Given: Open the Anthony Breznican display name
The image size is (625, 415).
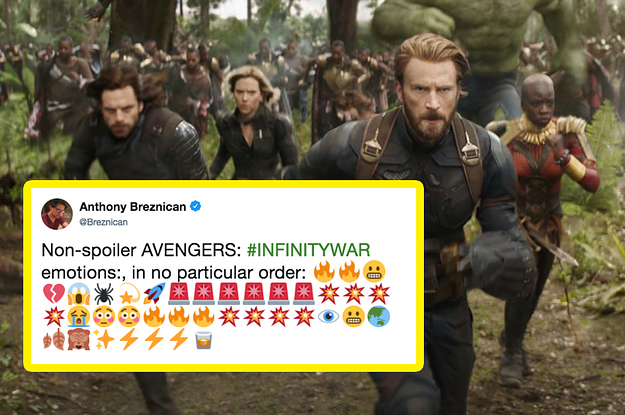Looking at the screenshot, I should click(132, 207).
